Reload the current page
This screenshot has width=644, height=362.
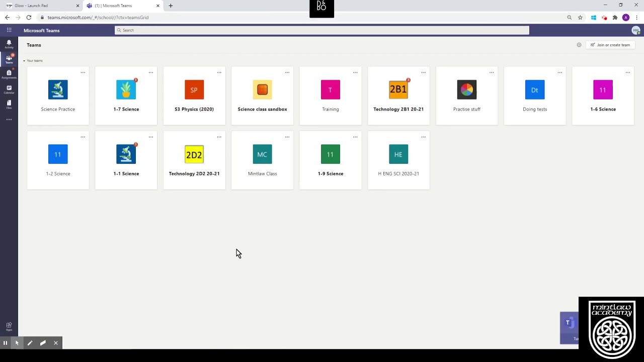point(29,17)
